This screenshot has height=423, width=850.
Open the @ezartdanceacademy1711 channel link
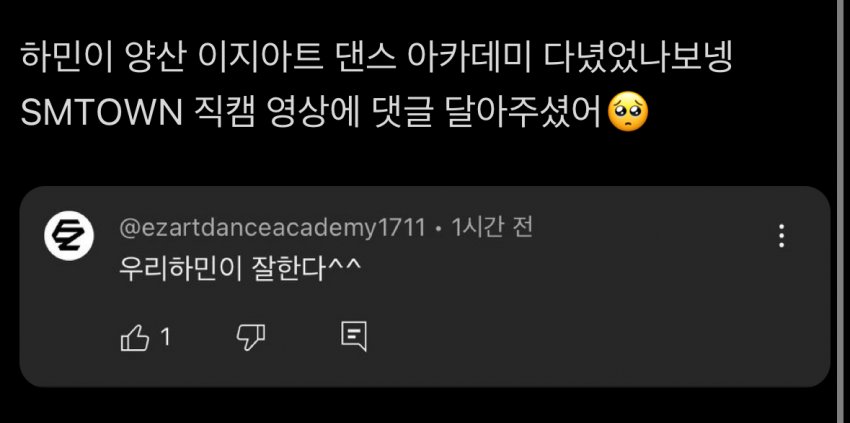pos(272,228)
